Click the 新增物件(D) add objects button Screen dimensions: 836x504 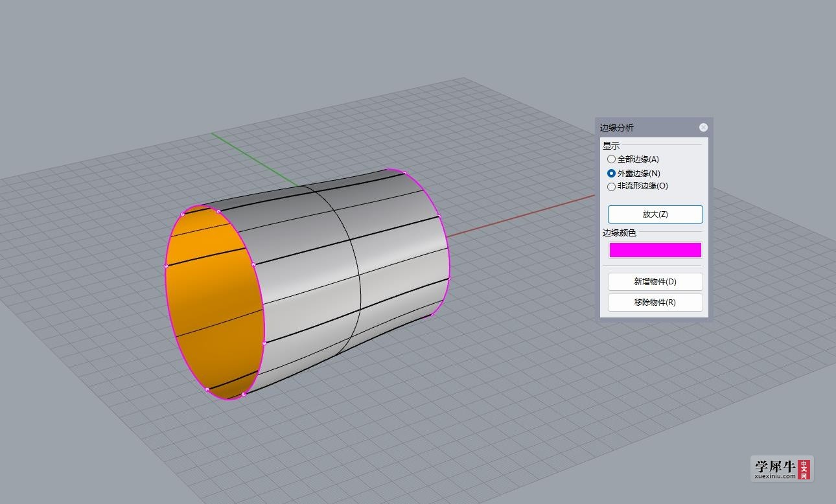coord(655,282)
